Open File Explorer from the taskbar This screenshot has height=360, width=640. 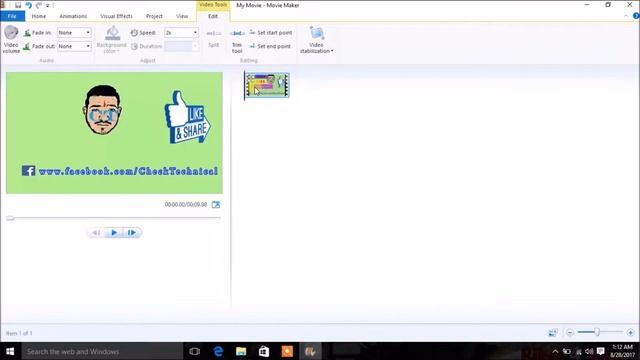pyautogui.click(x=241, y=351)
